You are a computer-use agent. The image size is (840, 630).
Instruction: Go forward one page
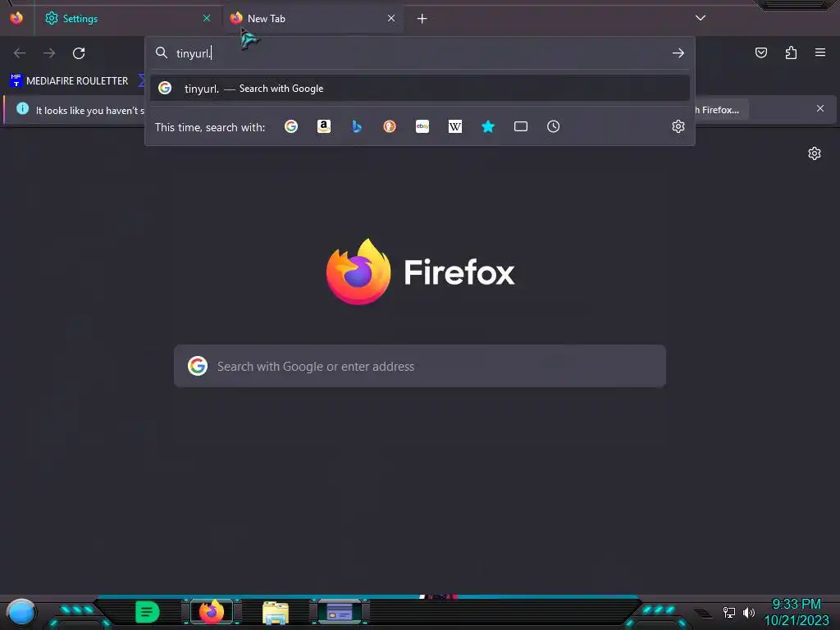point(49,53)
